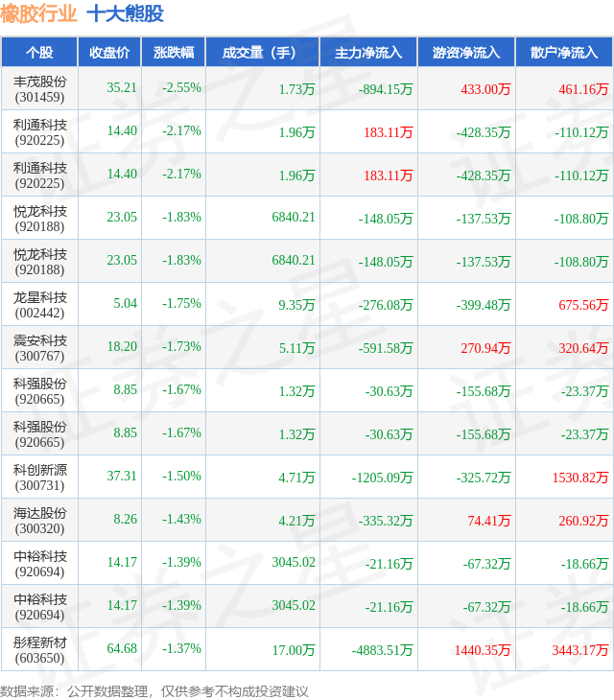The image size is (614, 700).
Task: Click 龙星科技 volume value 9.35万
Action: coord(296,305)
